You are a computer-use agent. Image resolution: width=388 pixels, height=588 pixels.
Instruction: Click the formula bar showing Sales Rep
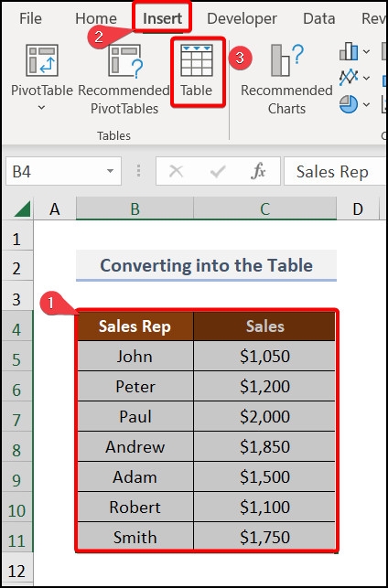click(x=336, y=171)
